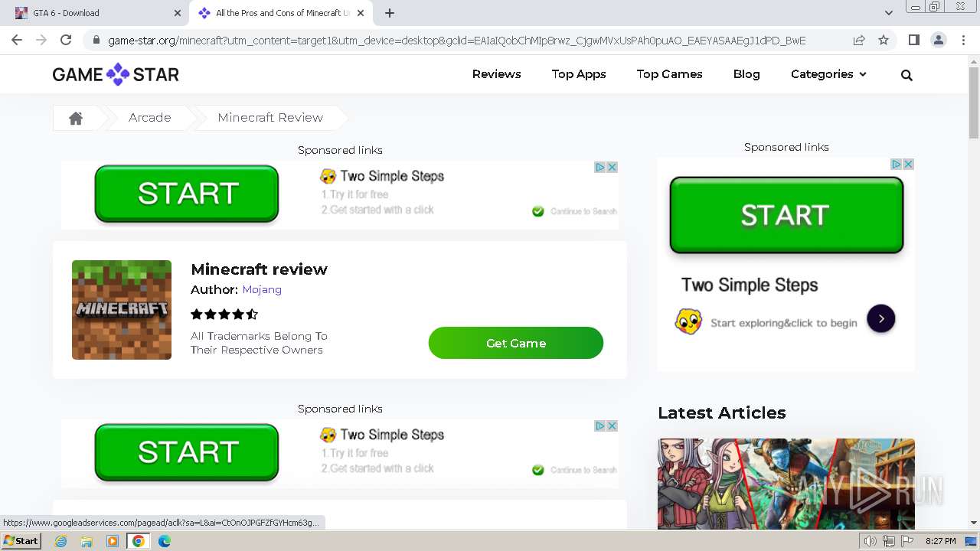Launch Internet Explorer from taskbar
Screen dimensions: 980x551
click(61, 541)
